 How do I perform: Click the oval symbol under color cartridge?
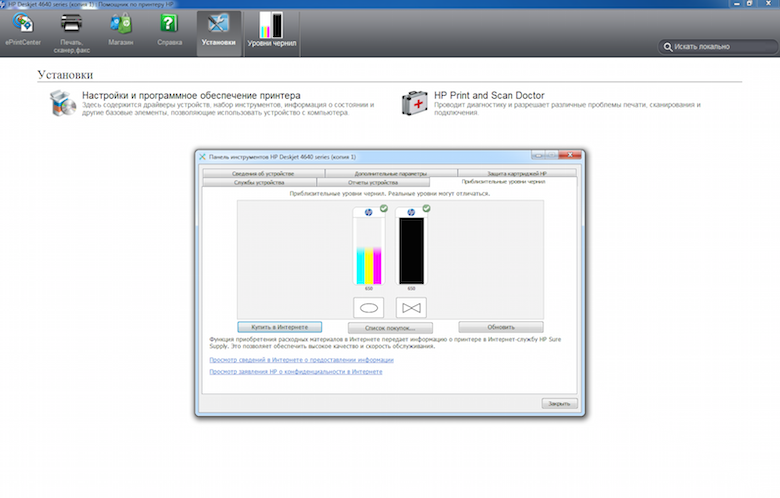point(369,308)
